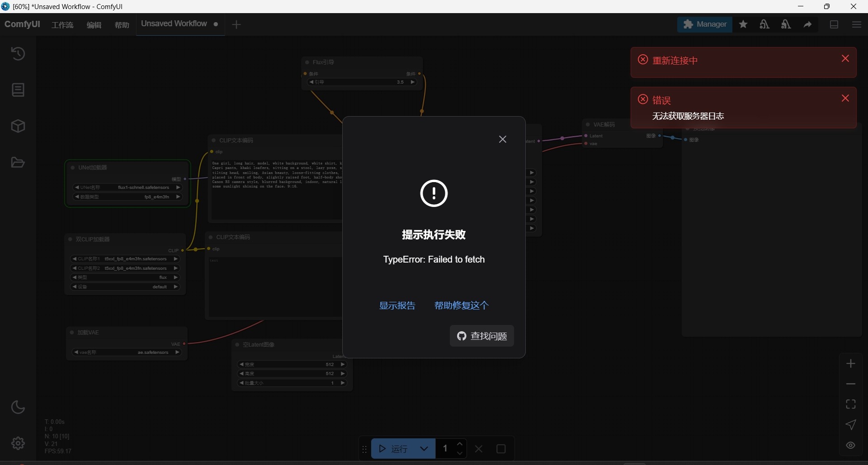Click the 显示报告 link
This screenshot has height=465, width=868.
397,305
